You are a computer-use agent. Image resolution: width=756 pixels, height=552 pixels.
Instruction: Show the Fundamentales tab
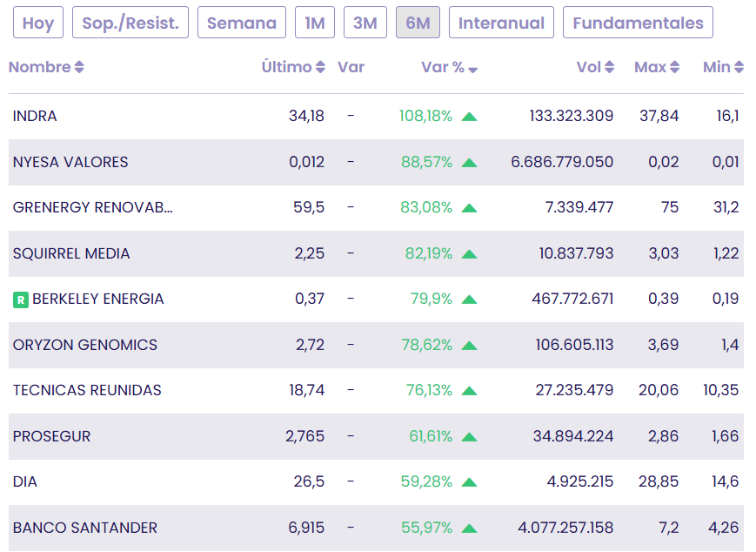coord(638,23)
